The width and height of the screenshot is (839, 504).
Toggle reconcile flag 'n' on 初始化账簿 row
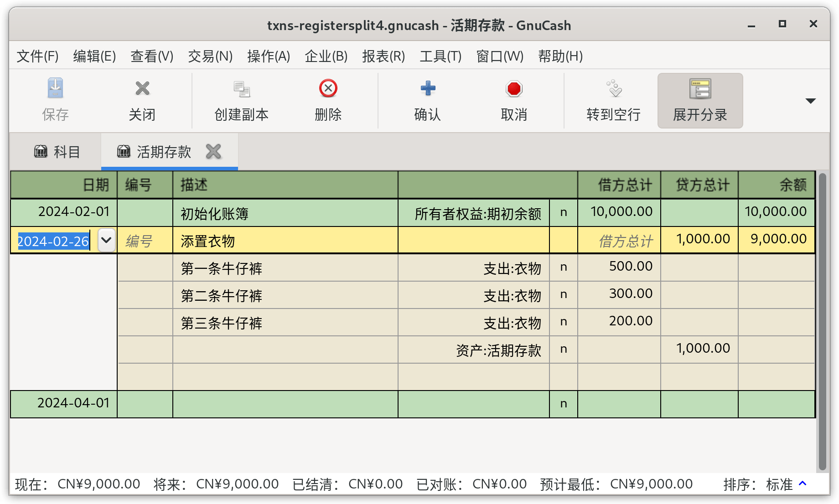[x=564, y=212]
